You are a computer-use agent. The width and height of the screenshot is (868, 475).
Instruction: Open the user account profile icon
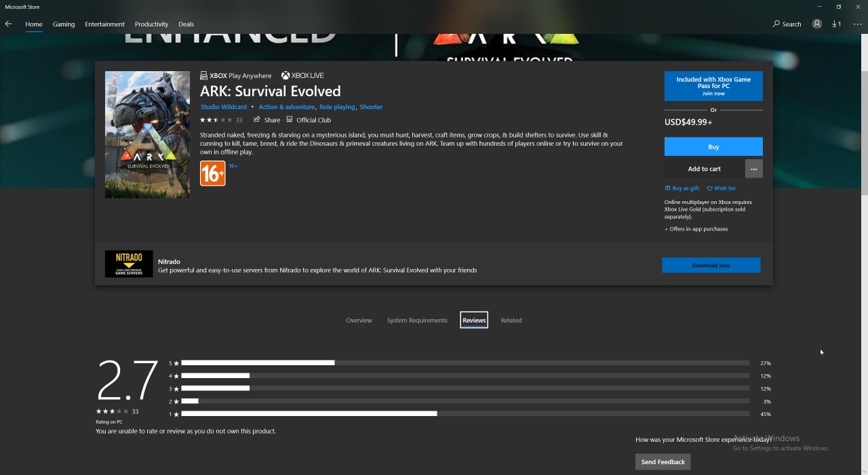(x=817, y=24)
